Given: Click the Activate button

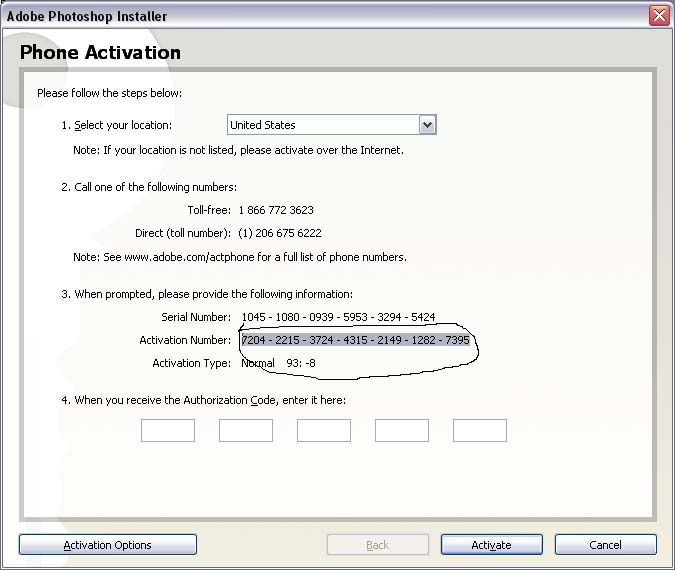Looking at the screenshot, I should click(492, 545).
